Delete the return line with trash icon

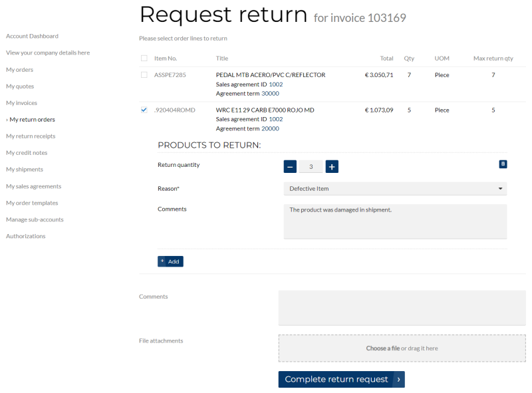click(503, 164)
